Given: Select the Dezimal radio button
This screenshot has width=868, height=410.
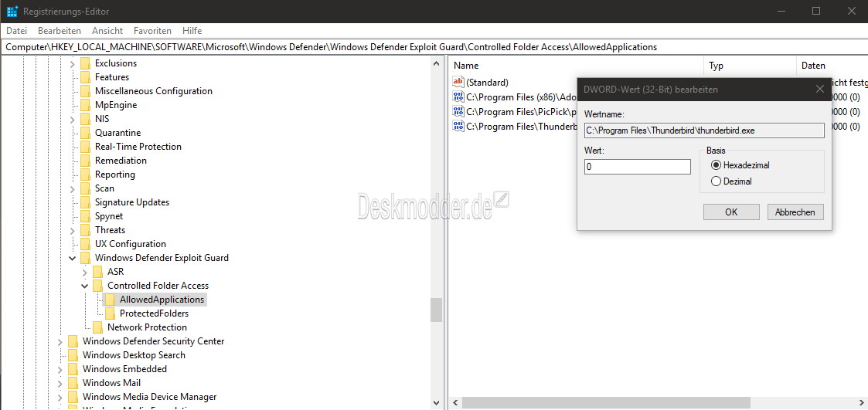Looking at the screenshot, I should pos(717,181).
